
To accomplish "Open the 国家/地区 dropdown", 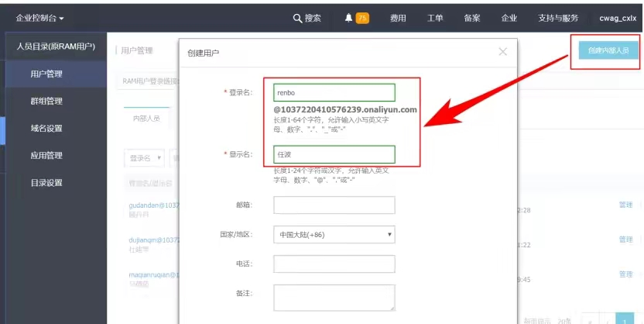I will pyautogui.click(x=334, y=234).
